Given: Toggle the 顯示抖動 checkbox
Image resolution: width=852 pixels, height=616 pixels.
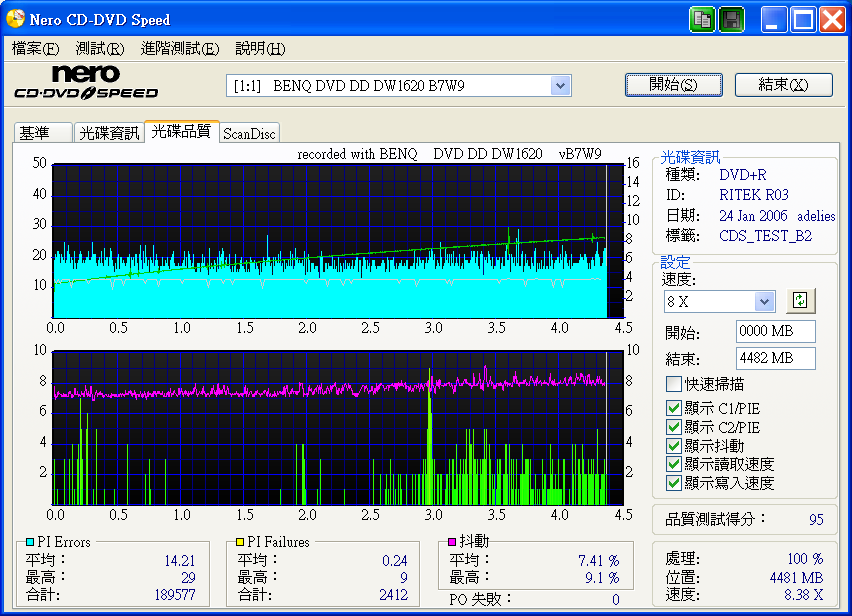Looking at the screenshot, I should tap(673, 446).
